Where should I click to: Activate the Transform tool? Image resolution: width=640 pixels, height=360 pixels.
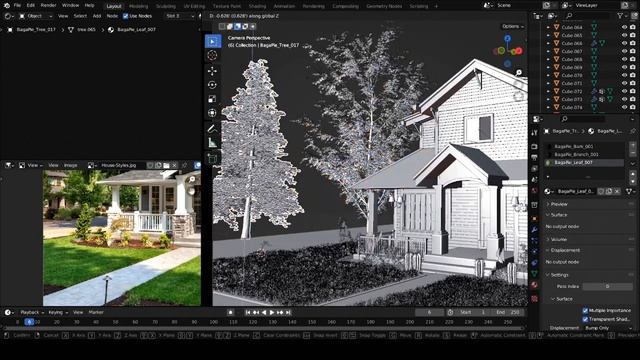point(212,113)
